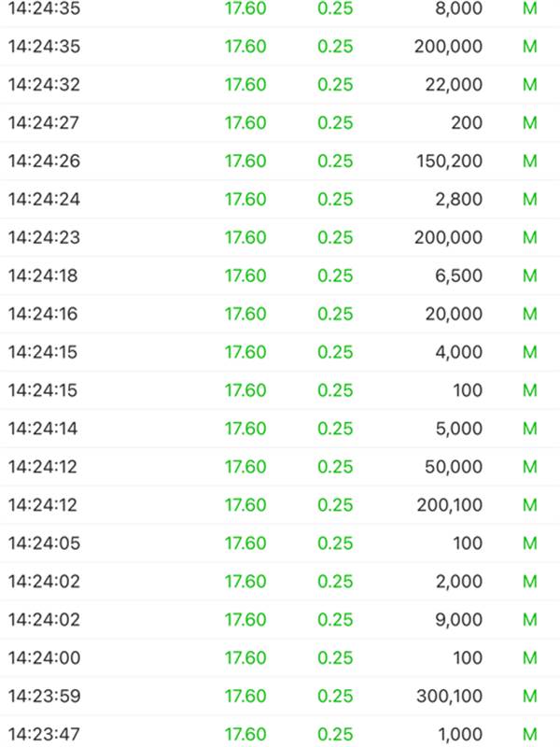Select the 200,100 volume entry
Screen dimensions: 560x747
[450, 506]
